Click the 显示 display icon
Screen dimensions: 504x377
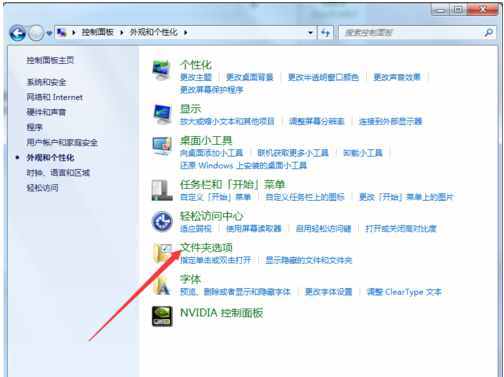coord(162,114)
